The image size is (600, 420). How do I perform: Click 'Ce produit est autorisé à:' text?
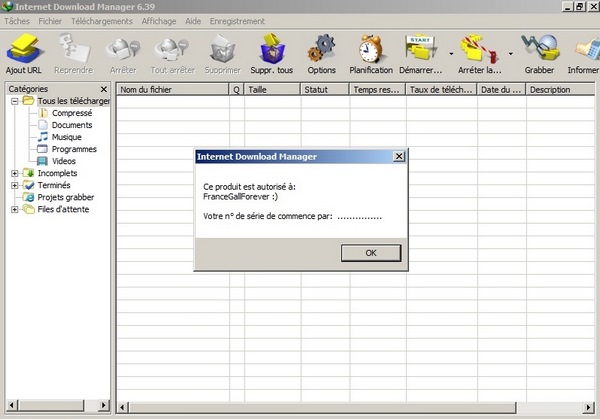[249, 187]
